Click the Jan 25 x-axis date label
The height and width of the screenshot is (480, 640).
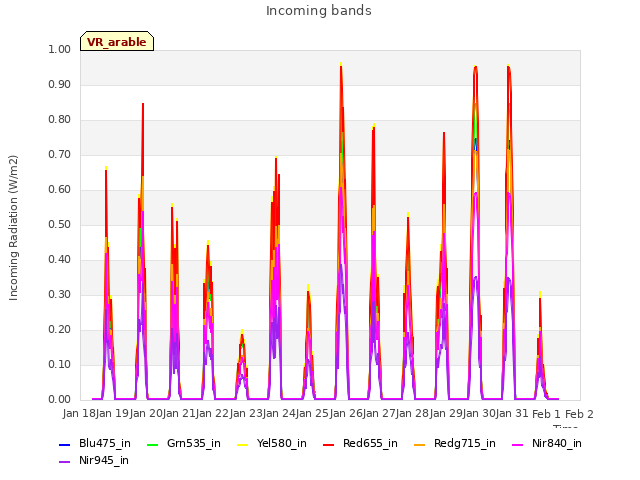312,414
